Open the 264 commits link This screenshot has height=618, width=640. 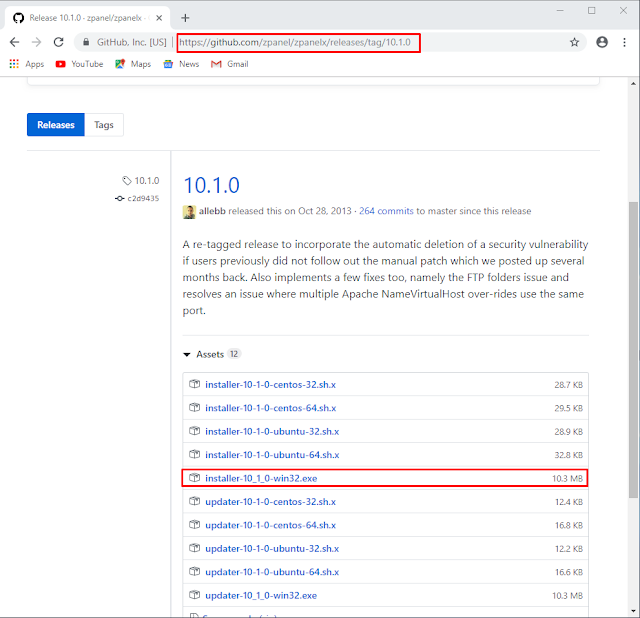386,211
